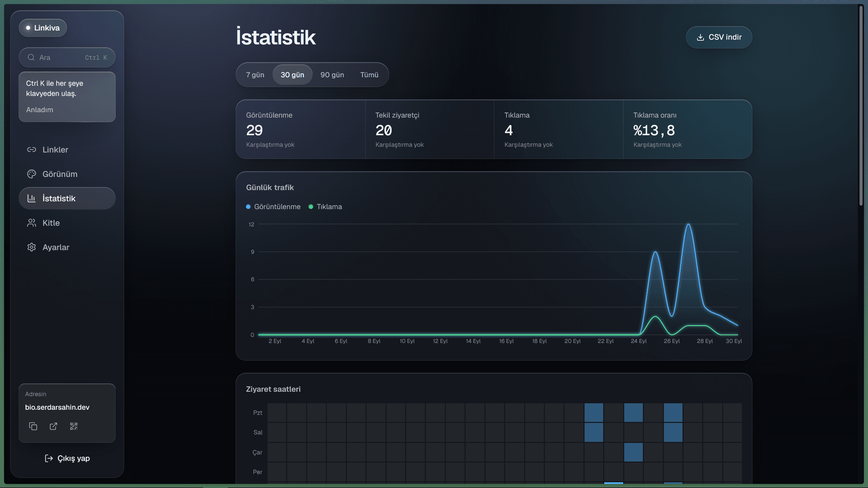Log out with Çıkış yap

[67, 458]
